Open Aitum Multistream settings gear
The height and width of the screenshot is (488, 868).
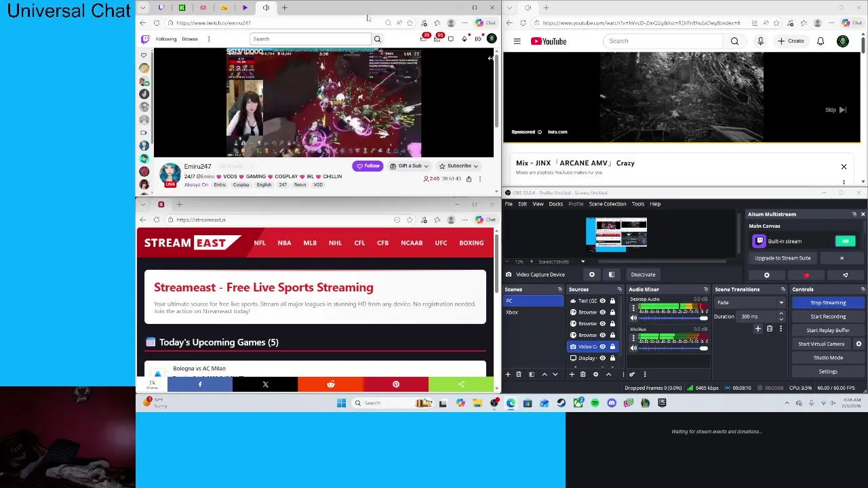coord(767,275)
